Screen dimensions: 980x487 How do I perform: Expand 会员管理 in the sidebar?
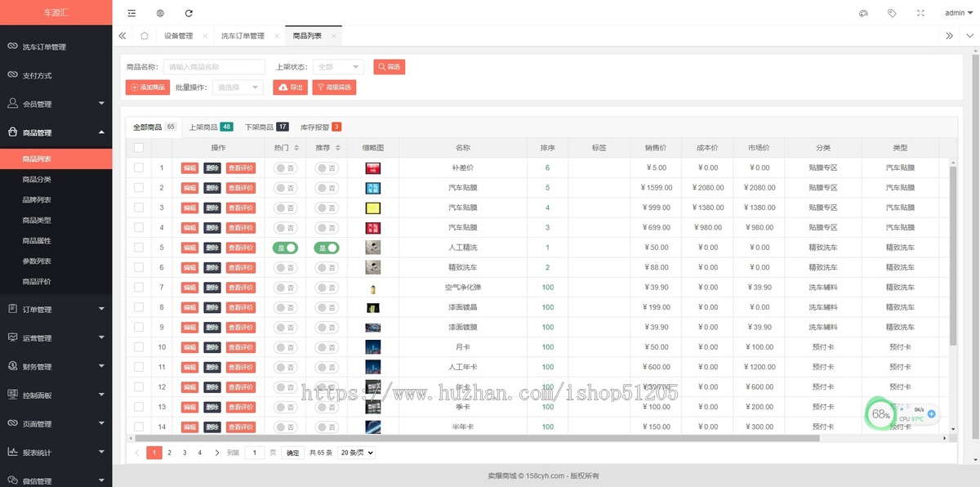click(56, 104)
